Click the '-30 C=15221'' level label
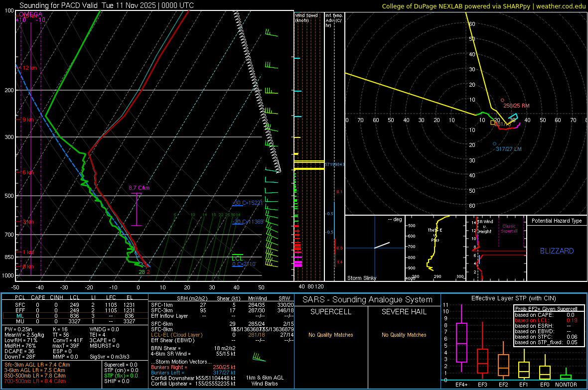The height and width of the screenshot is (390, 588). pyautogui.click(x=248, y=203)
